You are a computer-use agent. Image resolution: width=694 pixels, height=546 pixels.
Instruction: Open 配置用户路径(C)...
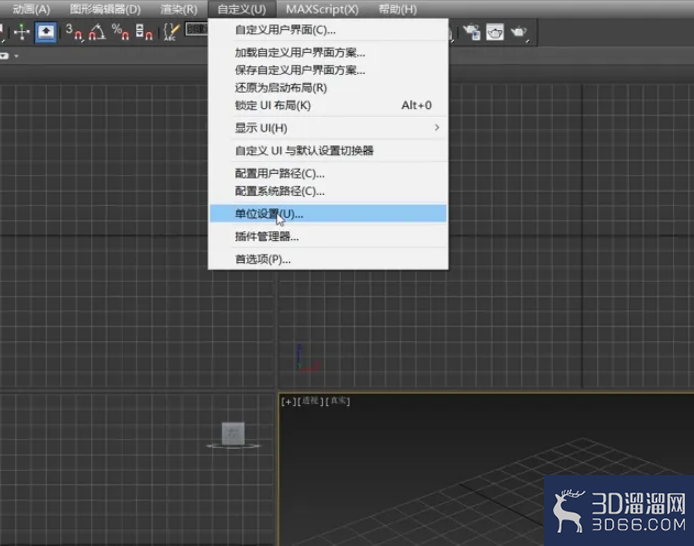point(328,173)
